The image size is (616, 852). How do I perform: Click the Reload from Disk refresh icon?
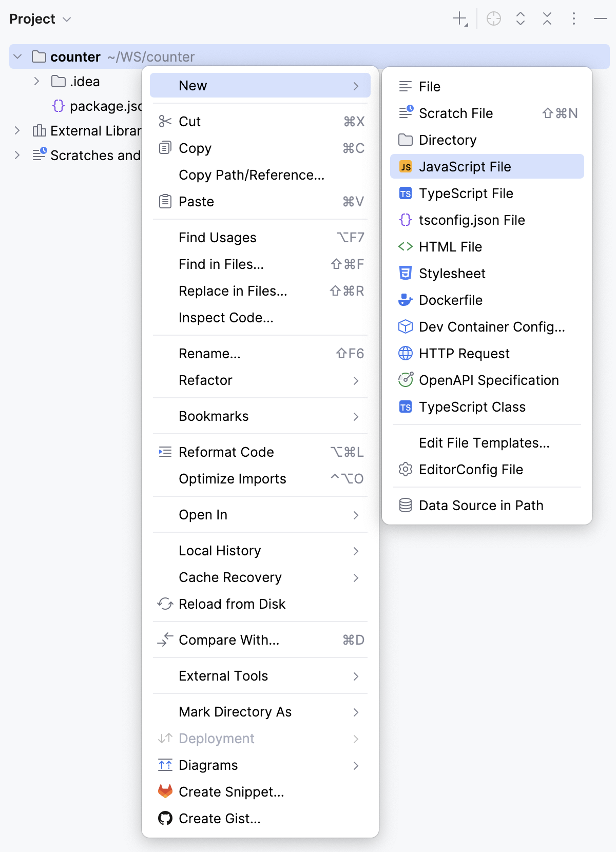pyautogui.click(x=165, y=604)
